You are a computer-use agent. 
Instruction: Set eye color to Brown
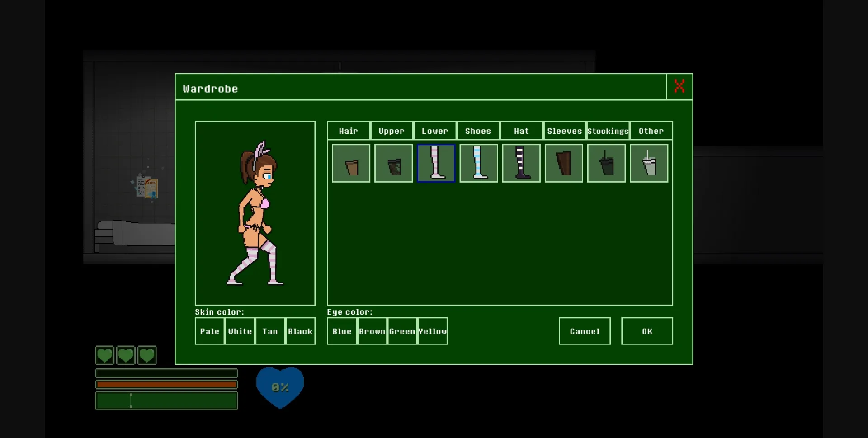click(372, 331)
